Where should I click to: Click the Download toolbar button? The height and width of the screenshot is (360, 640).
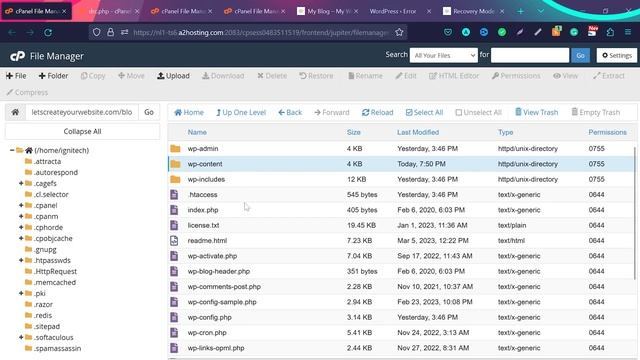[x=223, y=76]
